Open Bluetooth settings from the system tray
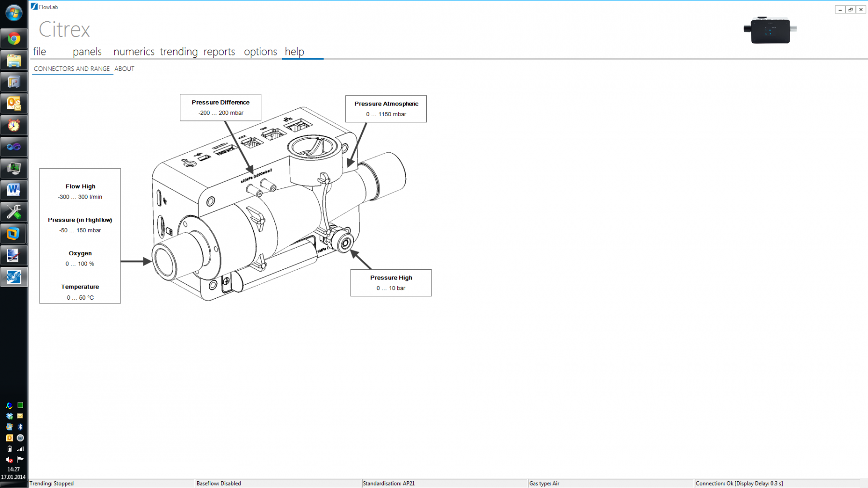 click(20, 427)
